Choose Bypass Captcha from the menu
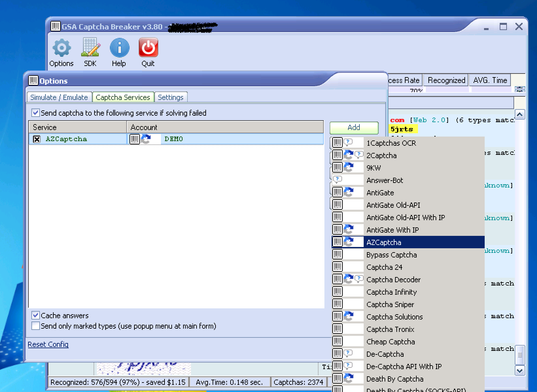The image size is (537, 392). pos(408,254)
